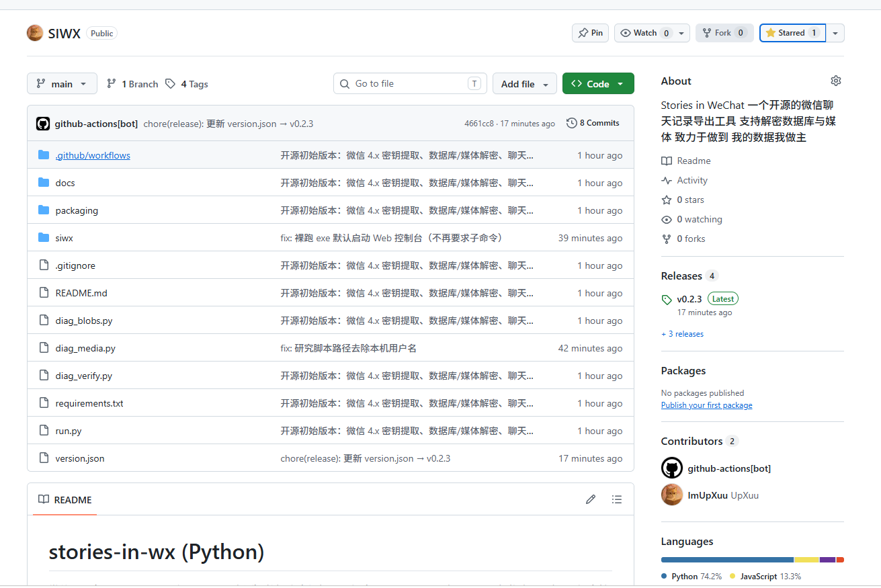This screenshot has height=588, width=881.
Task: Open the diag_media.py file
Action: tap(85, 348)
